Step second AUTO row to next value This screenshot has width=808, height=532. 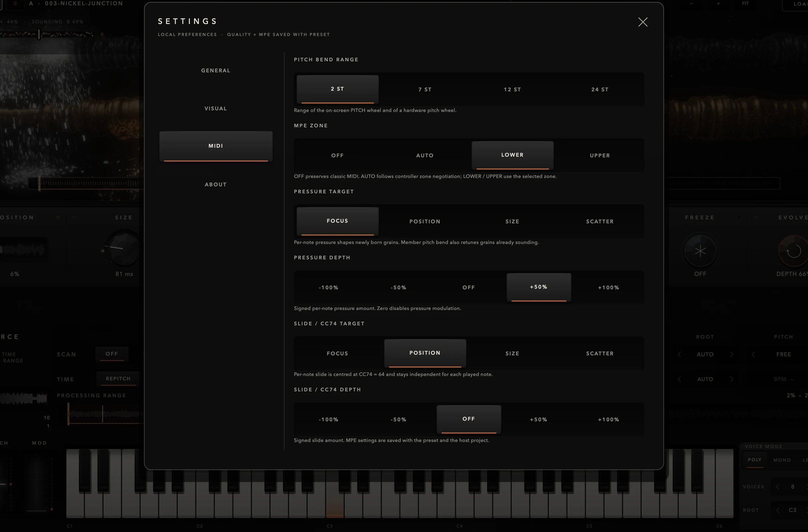732,379
